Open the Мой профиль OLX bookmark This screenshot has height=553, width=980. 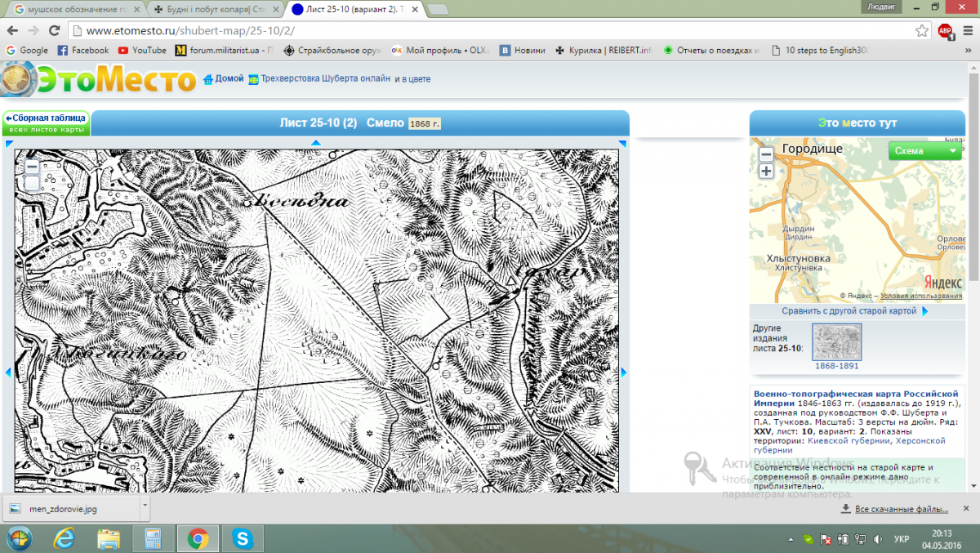tap(439, 50)
